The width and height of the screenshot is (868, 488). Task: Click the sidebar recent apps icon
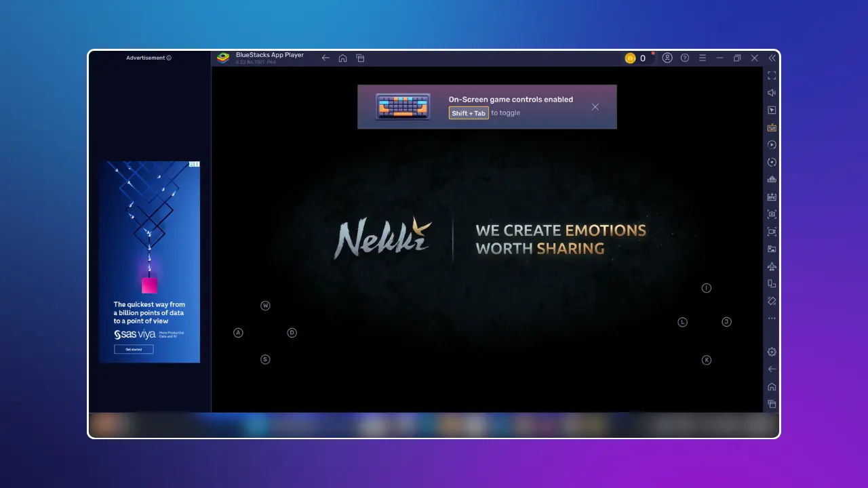[772, 404]
